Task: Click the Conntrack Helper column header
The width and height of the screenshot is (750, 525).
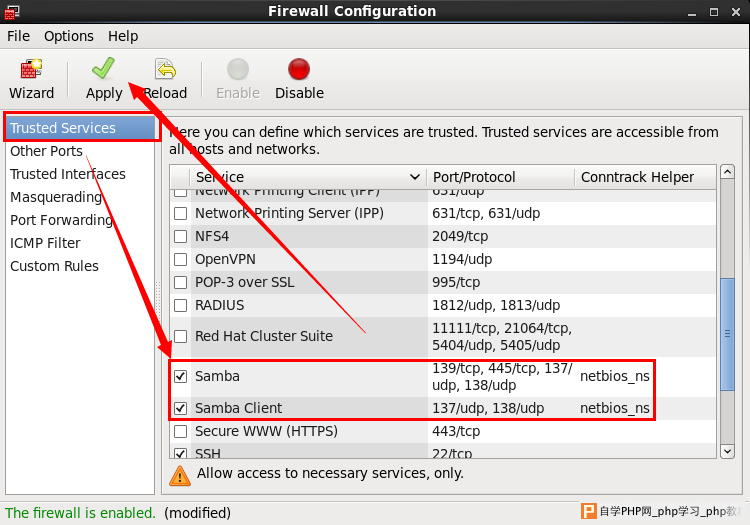Action: click(645, 177)
